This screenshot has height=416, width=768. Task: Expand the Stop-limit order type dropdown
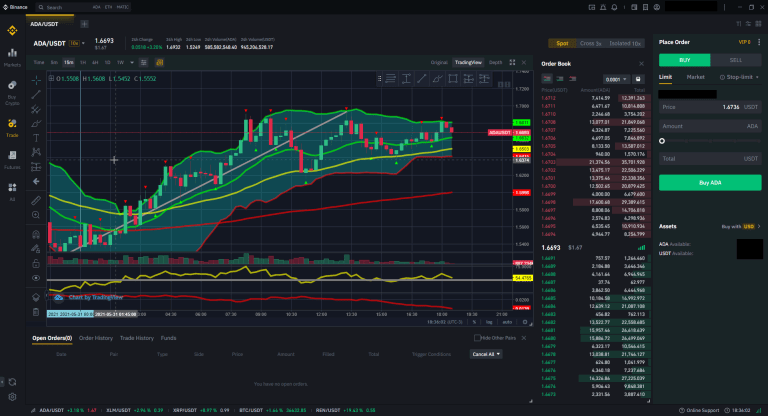pyautogui.click(x=739, y=77)
